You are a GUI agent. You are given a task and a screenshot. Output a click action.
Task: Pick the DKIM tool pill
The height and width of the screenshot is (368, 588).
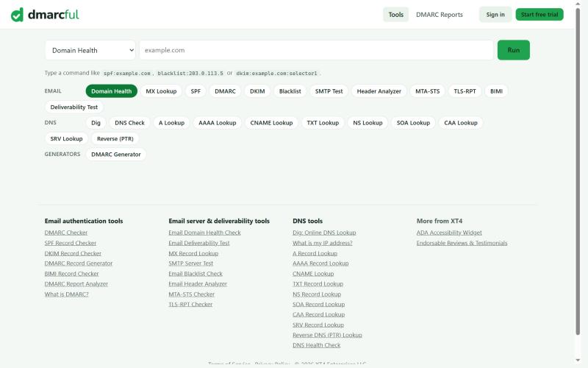257,91
